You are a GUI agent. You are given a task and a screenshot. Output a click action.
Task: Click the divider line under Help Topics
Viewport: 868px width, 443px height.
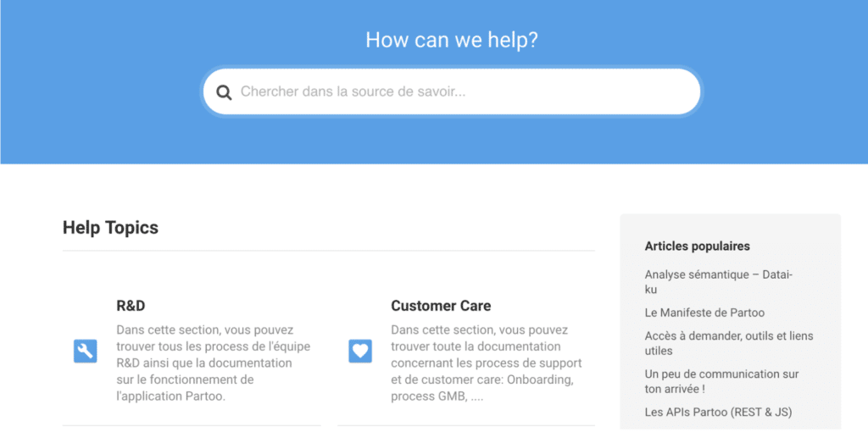point(329,251)
